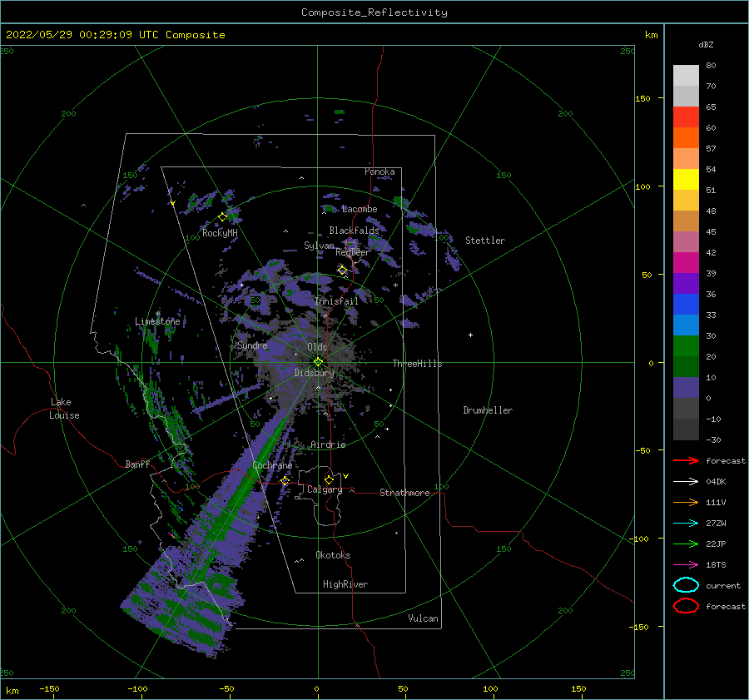Click the HighRiver label
The image size is (749, 700).
[x=345, y=584]
